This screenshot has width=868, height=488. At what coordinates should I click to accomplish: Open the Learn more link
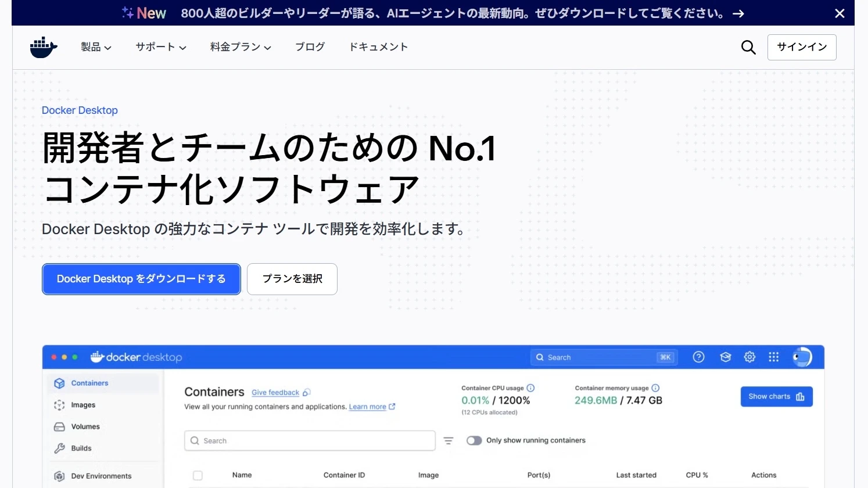367,407
